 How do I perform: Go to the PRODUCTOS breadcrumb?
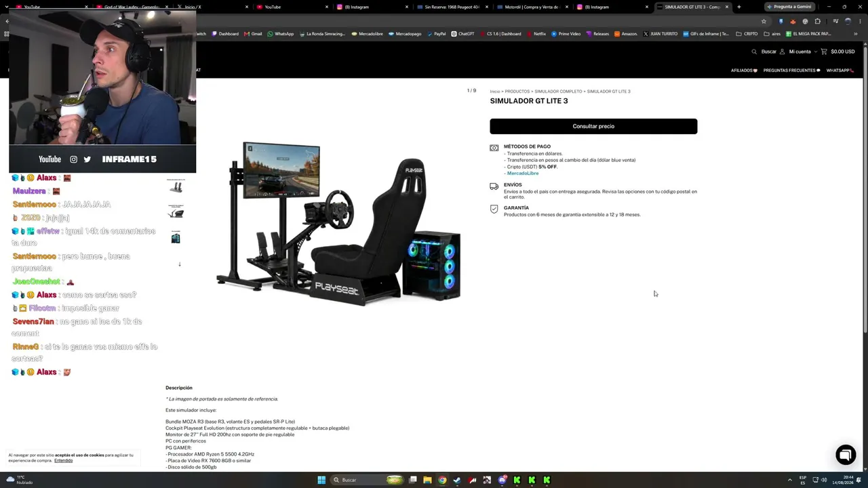click(x=517, y=91)
